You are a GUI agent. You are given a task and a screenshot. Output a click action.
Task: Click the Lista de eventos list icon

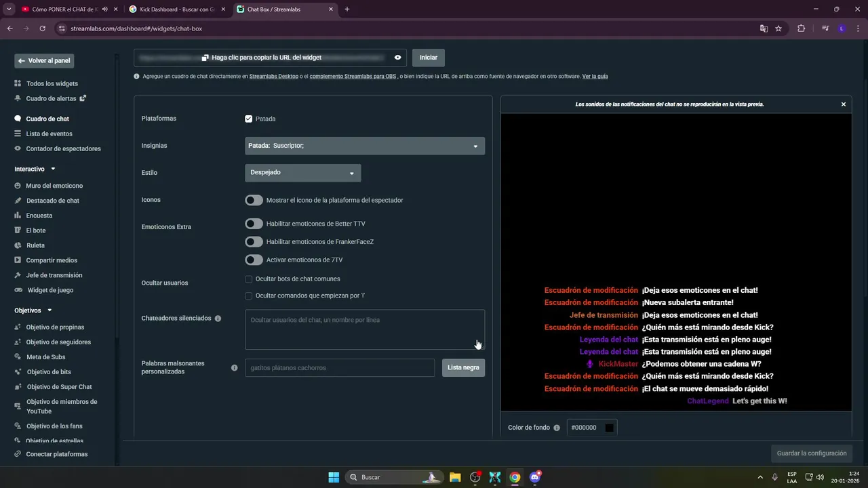click(x=18, y=134)
